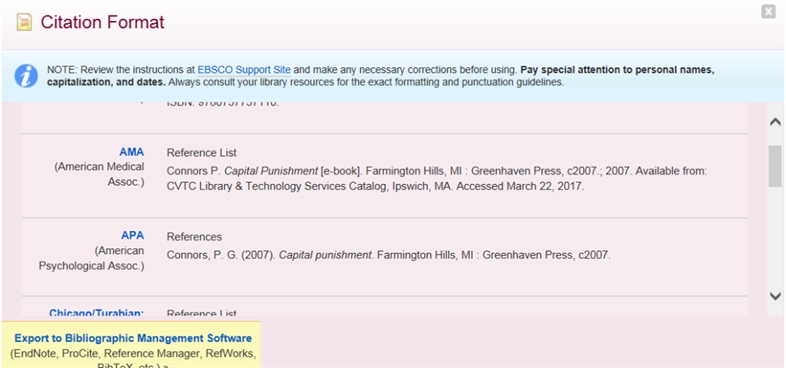Click the References label under APA
Viewport: 786px width, 368px height.
pos(194,237)
